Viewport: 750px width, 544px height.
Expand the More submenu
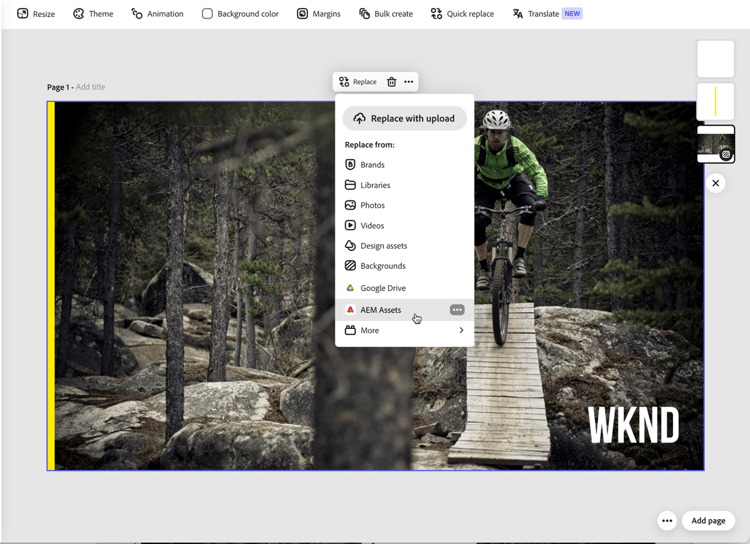pyautogui.click(x=405, y=330)
